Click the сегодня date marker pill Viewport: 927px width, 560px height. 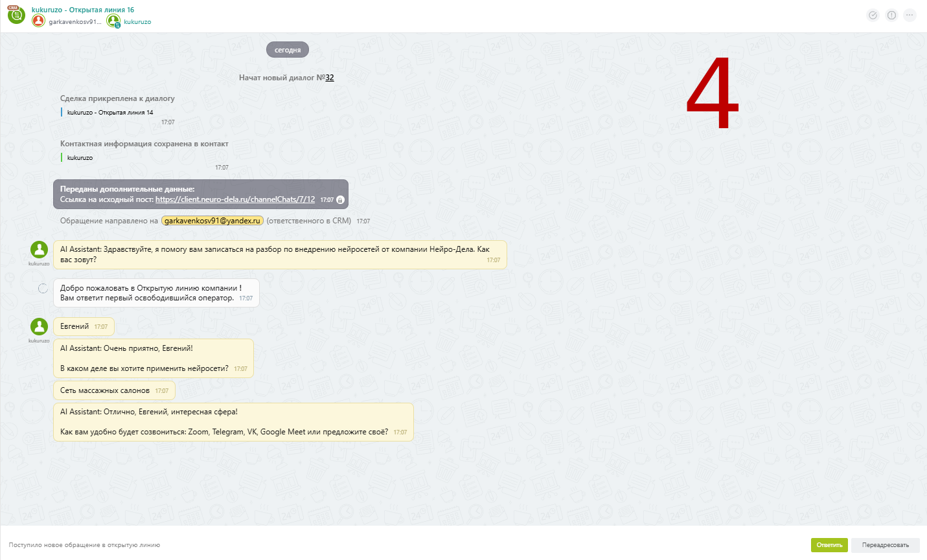288,50
